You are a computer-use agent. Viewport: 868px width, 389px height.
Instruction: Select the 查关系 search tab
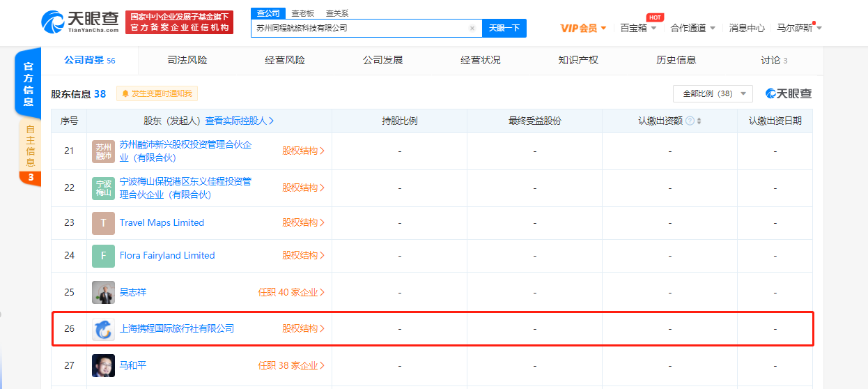pyautogui.click(x=337, y=13)
